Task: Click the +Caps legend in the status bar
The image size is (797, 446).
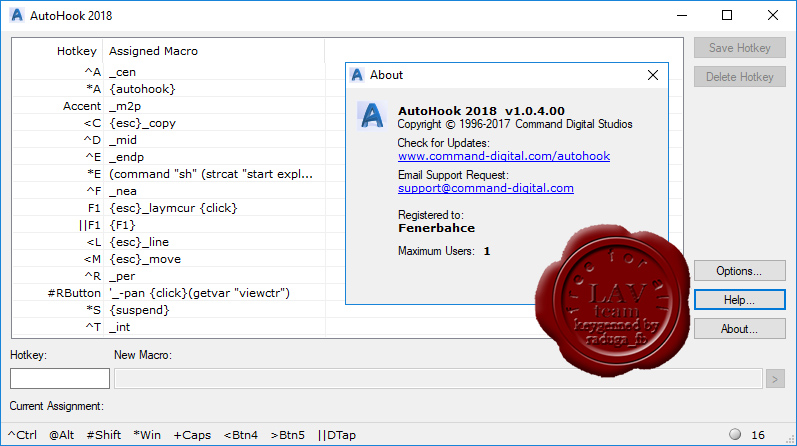Action: coord(192,435)
